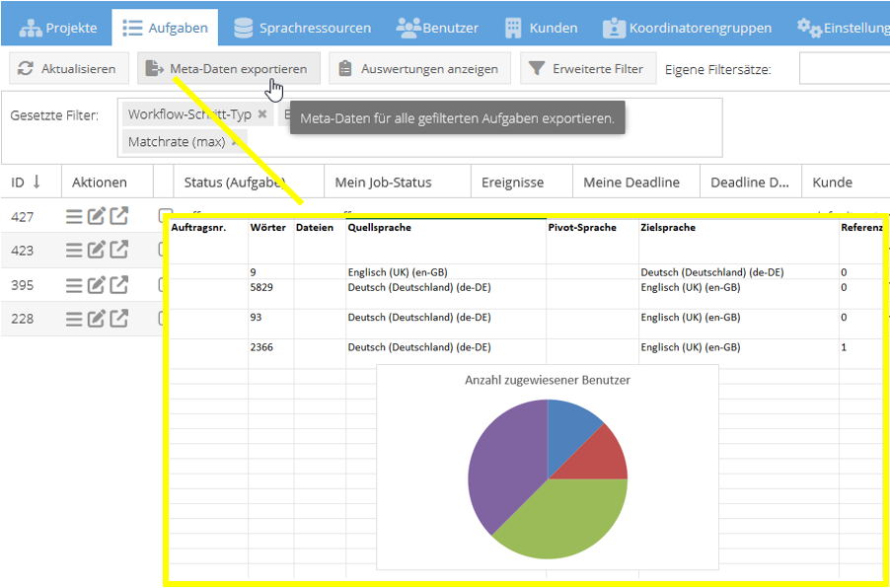This screenshot has height=588, width=890.
Task: Click the green pie chart slice
Action: point(567,519)
